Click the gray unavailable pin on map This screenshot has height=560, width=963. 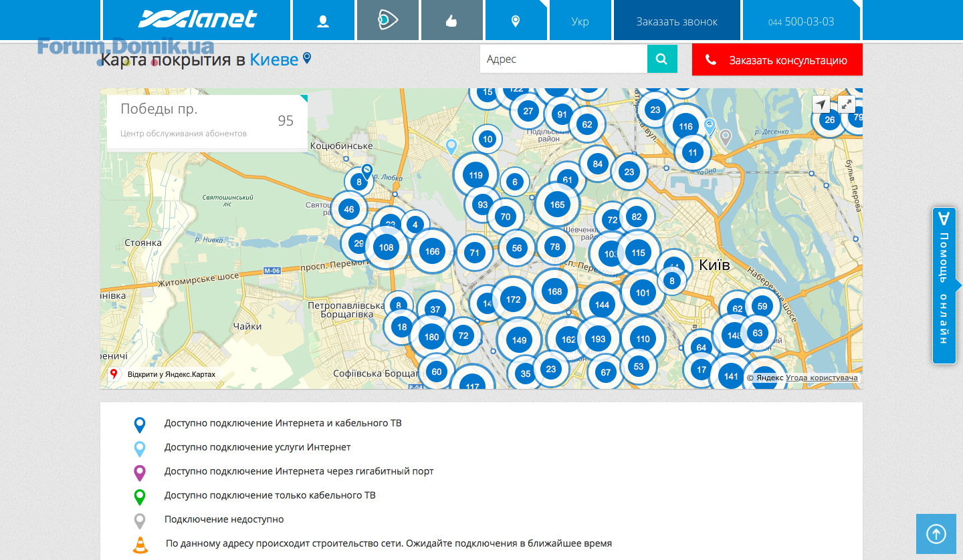pyautogui.click(x=725, y=138)
